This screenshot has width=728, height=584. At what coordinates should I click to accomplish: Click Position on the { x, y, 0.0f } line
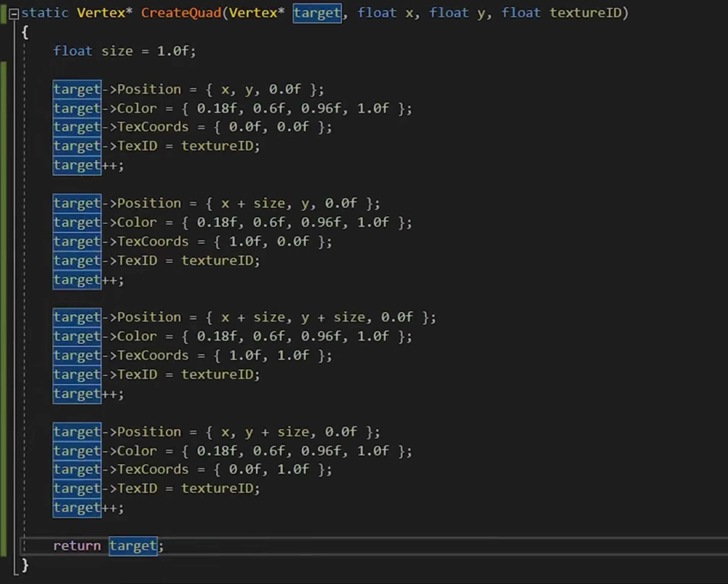(x=149, y=90)
